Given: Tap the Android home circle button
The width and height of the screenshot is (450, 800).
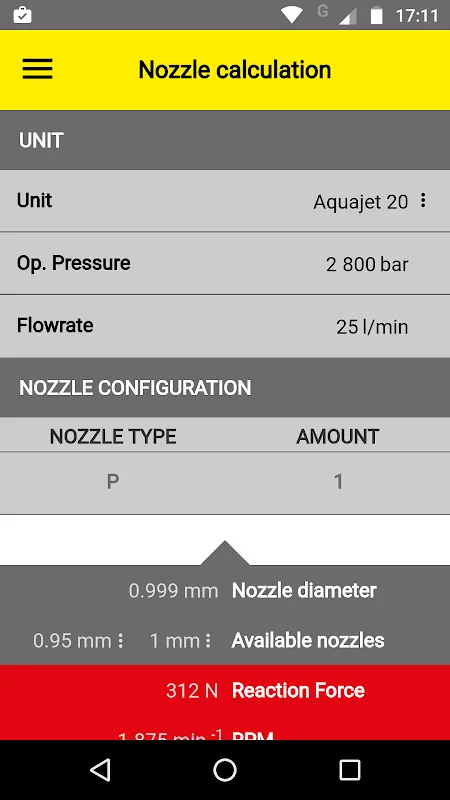Looking at the screenshot, I should click(225, 769).
